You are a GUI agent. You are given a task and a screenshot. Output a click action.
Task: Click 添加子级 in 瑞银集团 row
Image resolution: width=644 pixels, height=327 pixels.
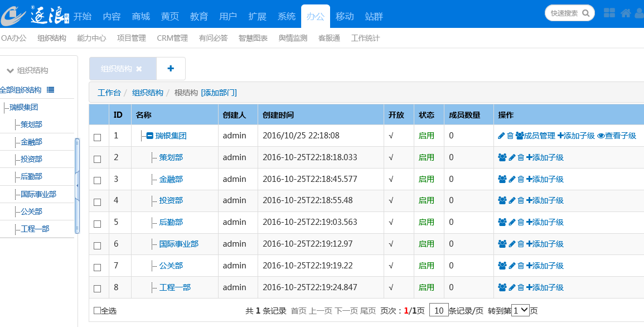coord(576,136)
